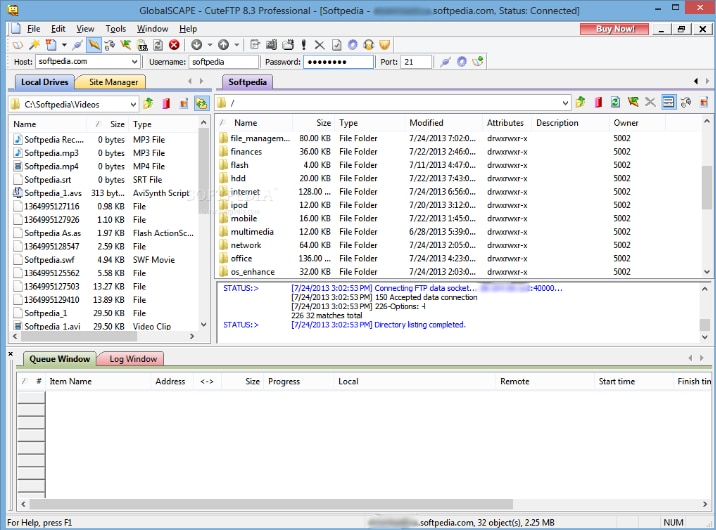Click the Item Name queue column header
Viewport: 716px width, 530px height.
pyautogui.click(x=98, y=382)
